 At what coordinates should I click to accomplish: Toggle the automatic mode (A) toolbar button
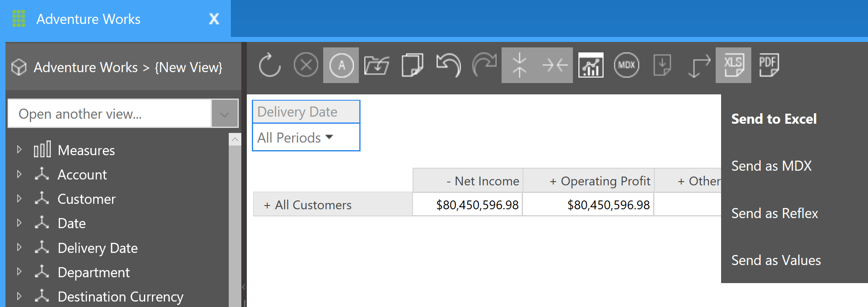tap(341, 65)
